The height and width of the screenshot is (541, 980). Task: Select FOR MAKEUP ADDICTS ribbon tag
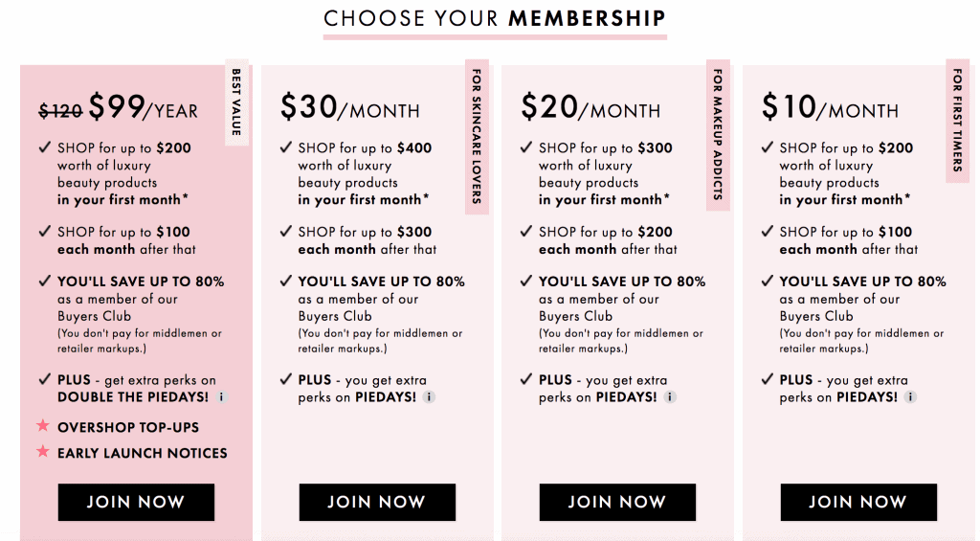click(x=718, y=135)
